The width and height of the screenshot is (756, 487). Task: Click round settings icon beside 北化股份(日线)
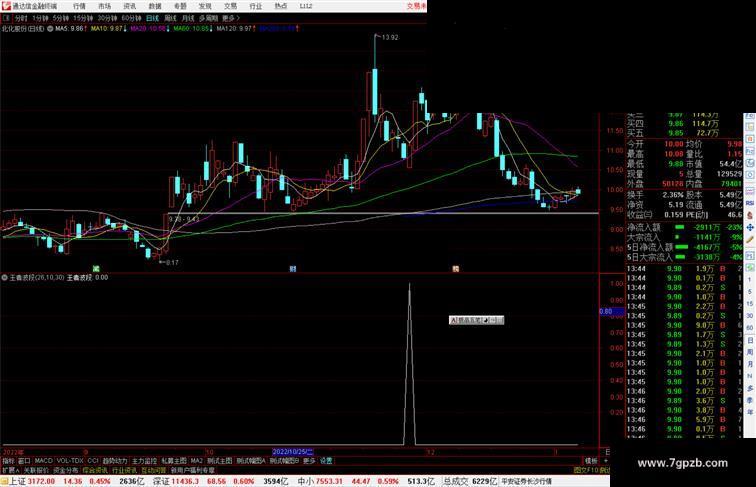[50, 29]
